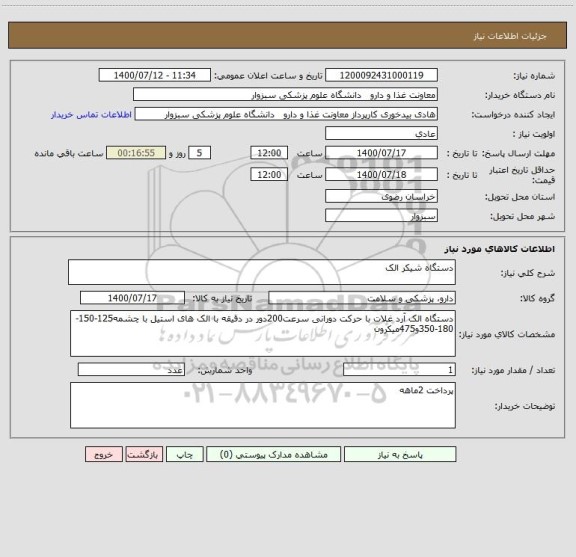
Task: Click the priority field 'عادی'
Action: point(381,133)
